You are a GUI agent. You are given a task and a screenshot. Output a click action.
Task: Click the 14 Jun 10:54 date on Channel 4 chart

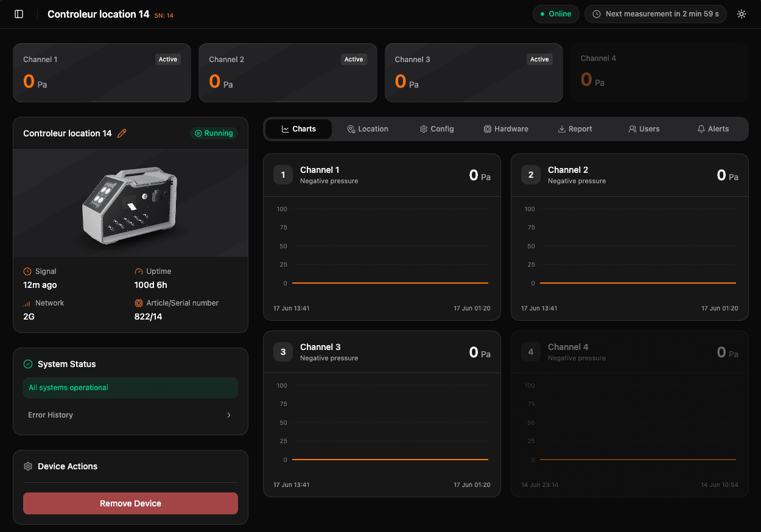[721, 485]
